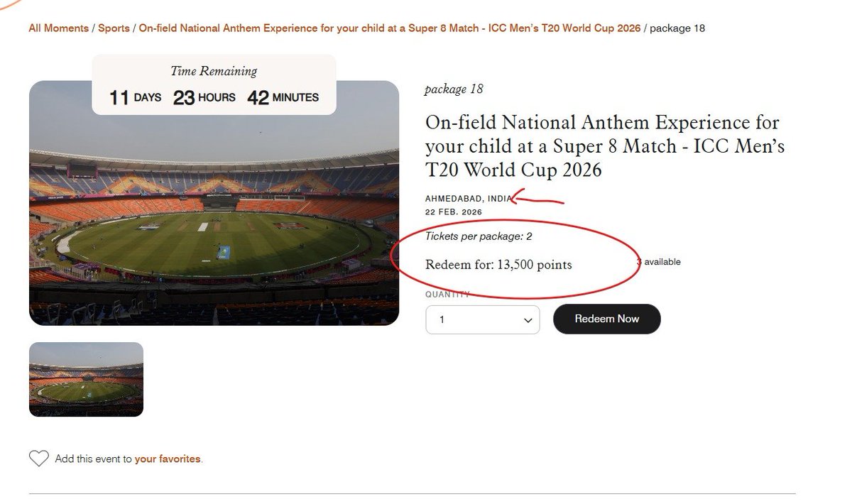Click the 23 Hours countdown value

pyautogui.click(x=204, y=97)
